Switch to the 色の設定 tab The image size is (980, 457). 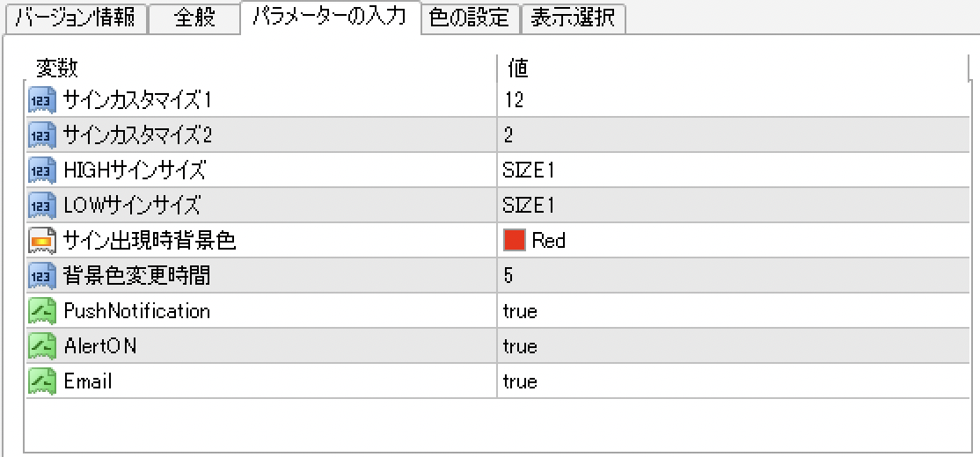[471, 18]
